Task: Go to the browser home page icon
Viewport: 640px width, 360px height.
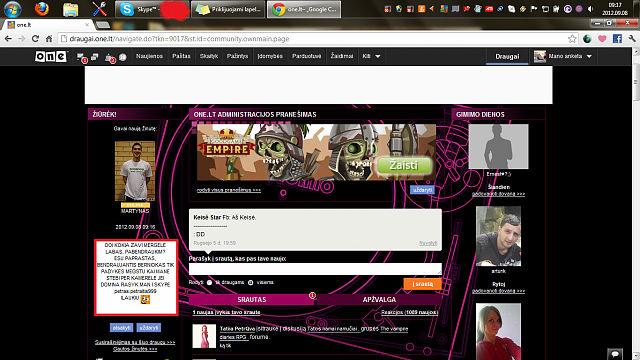Action: (49, 39)
